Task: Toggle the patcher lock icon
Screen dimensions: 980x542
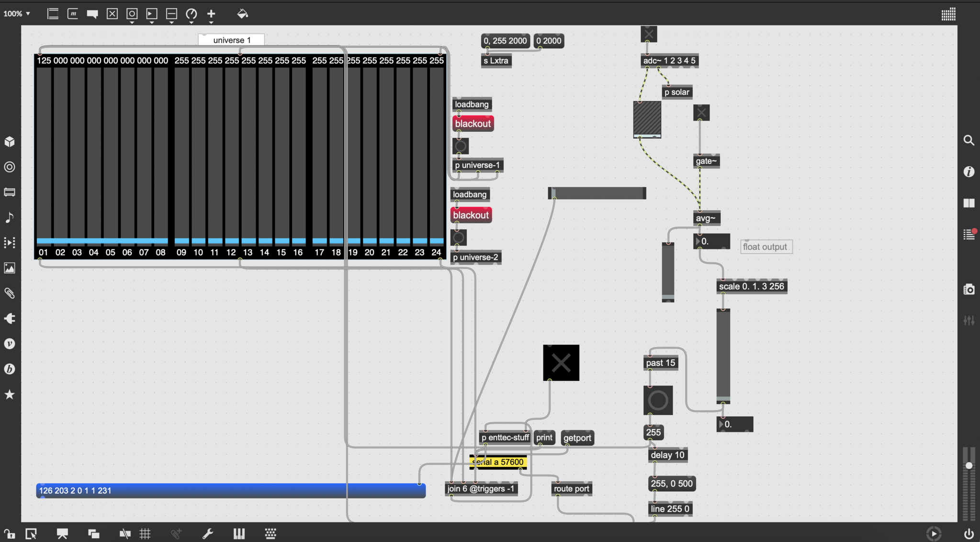Action: [x=9, y=533]
